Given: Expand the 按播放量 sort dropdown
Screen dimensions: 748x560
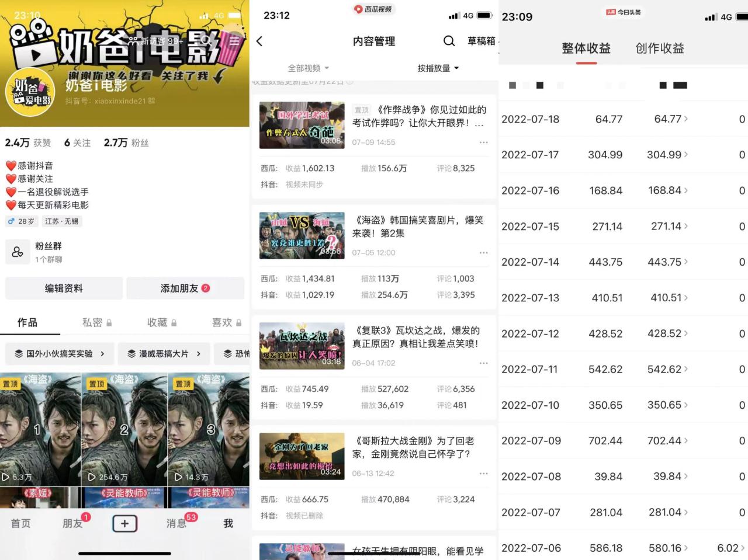Looking at the screenshot, I should (x=438, y=68).
